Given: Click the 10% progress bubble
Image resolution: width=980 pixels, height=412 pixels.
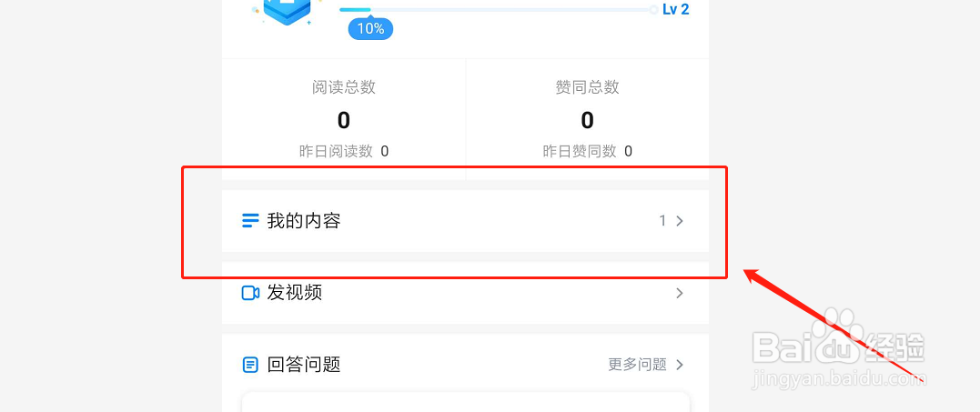Looking at the screenshot, I should [x=370, y=29].
